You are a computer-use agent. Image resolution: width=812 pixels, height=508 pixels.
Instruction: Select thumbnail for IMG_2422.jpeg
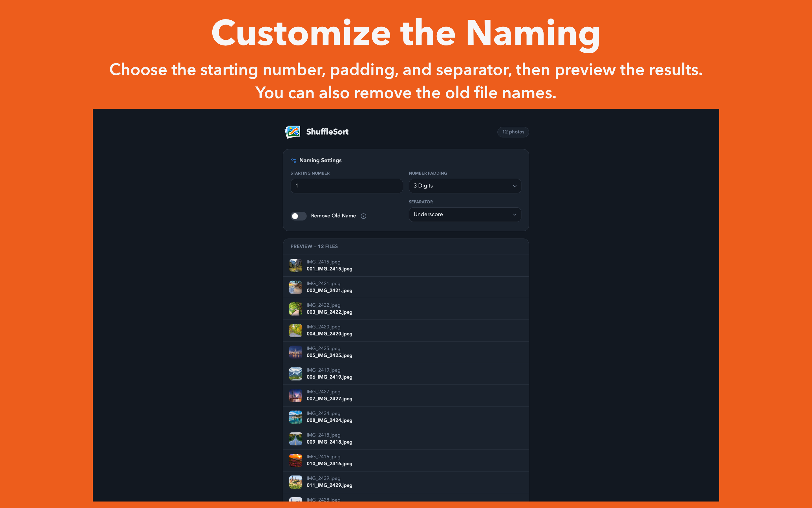[x=295, y=309]
